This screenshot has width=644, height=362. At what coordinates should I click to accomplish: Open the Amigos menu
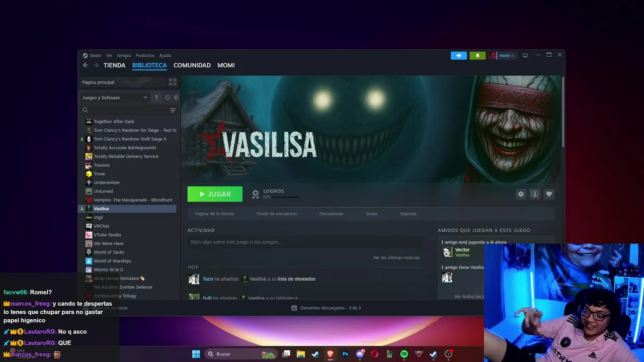(124, 55)
